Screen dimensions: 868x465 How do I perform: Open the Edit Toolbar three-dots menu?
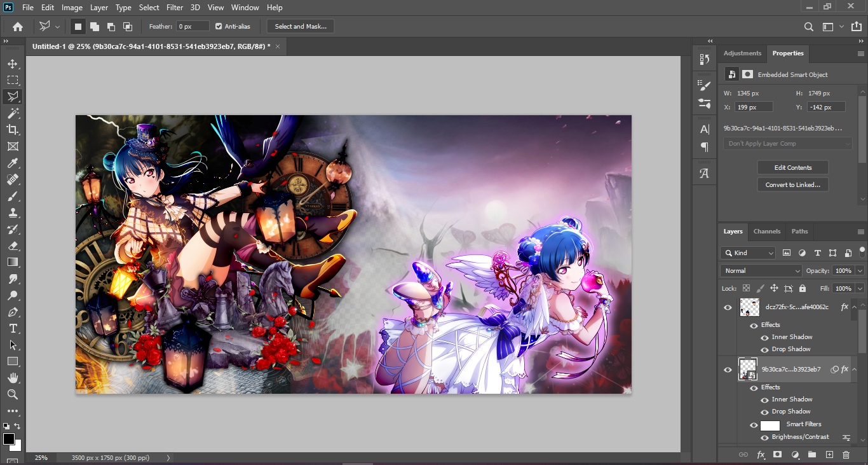click(12, 412)
